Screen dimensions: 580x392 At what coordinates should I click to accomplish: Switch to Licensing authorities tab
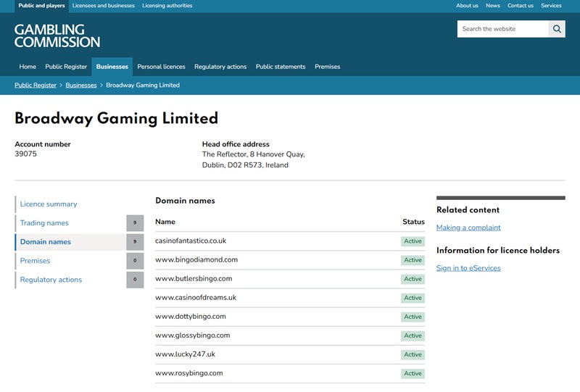[167, 6]
